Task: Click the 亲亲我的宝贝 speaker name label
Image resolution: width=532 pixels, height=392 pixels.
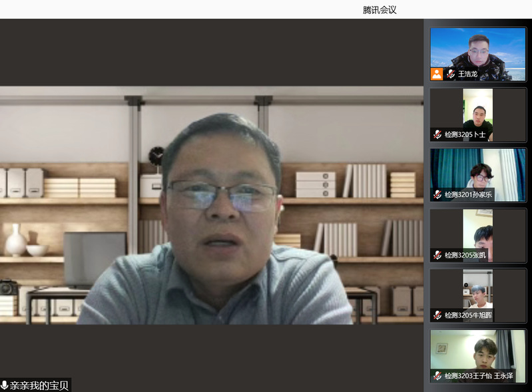Action: pyautogui.click(x=39, y=385)
